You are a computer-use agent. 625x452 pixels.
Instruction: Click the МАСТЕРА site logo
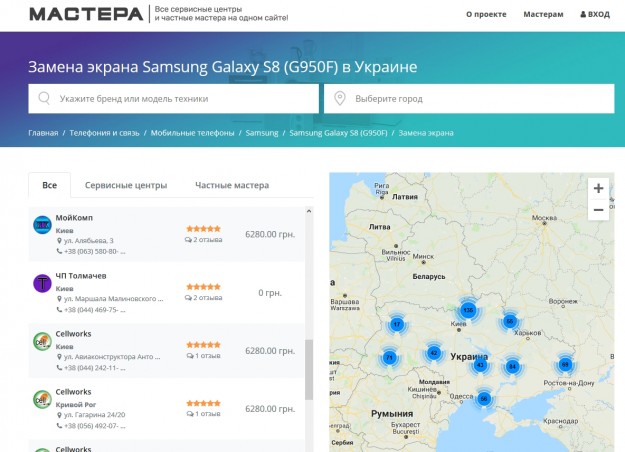(86, 14)
